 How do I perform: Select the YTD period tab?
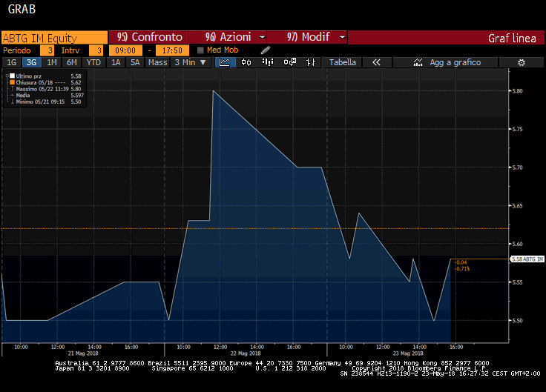point(93,62)
